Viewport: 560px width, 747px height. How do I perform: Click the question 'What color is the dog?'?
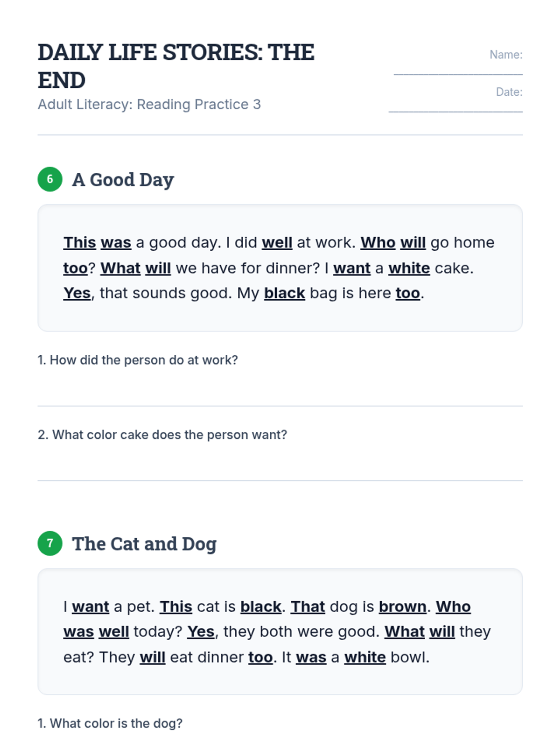tap(110, 723)
